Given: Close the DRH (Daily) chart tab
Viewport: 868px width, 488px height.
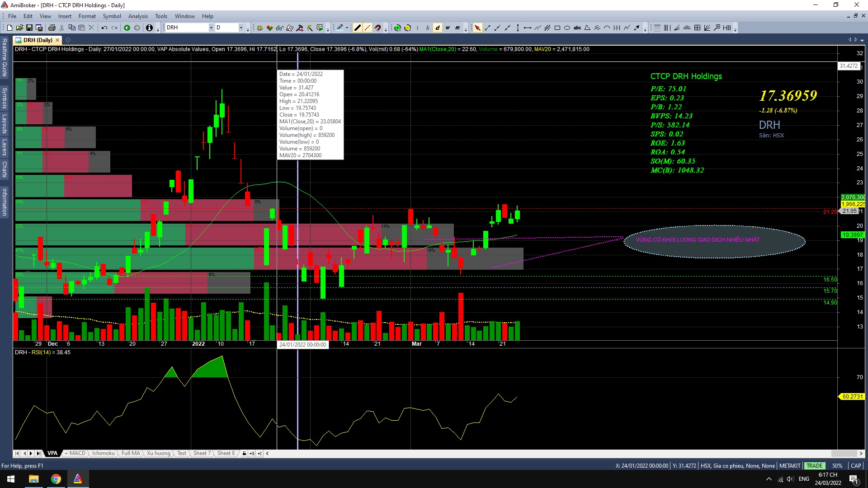Looking at the screenshot, I should tap(57, 40).
